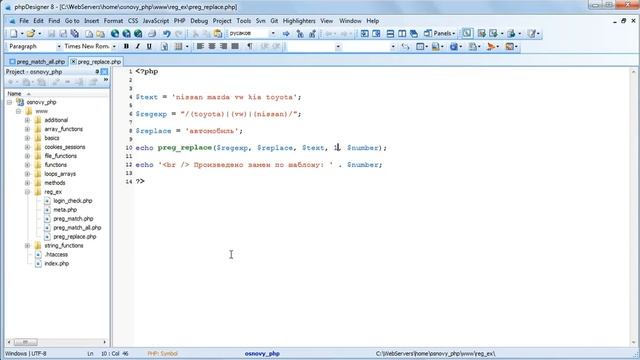
Task: Click the Align Center icon
Action: [211, 47]
